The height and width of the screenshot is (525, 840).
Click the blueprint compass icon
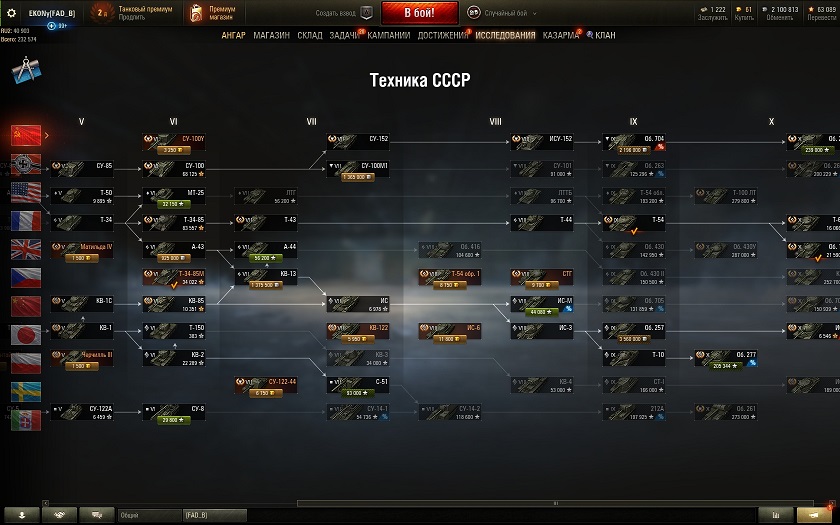click(26, 70)
